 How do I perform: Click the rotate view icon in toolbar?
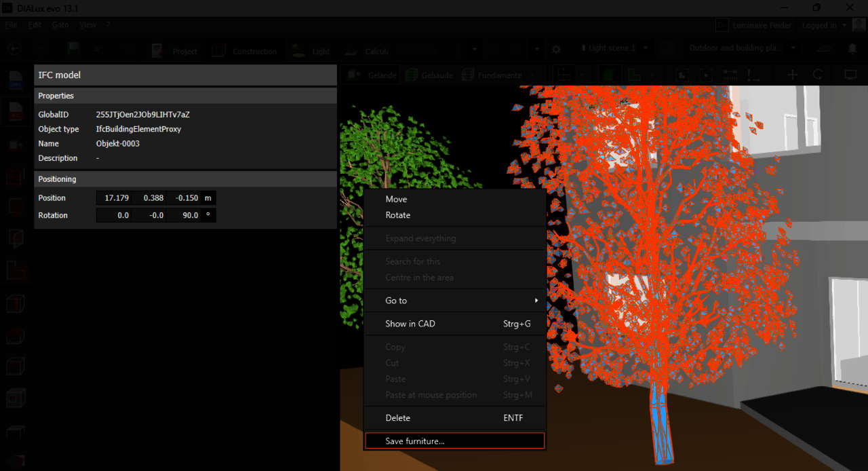tap(818, 75)
